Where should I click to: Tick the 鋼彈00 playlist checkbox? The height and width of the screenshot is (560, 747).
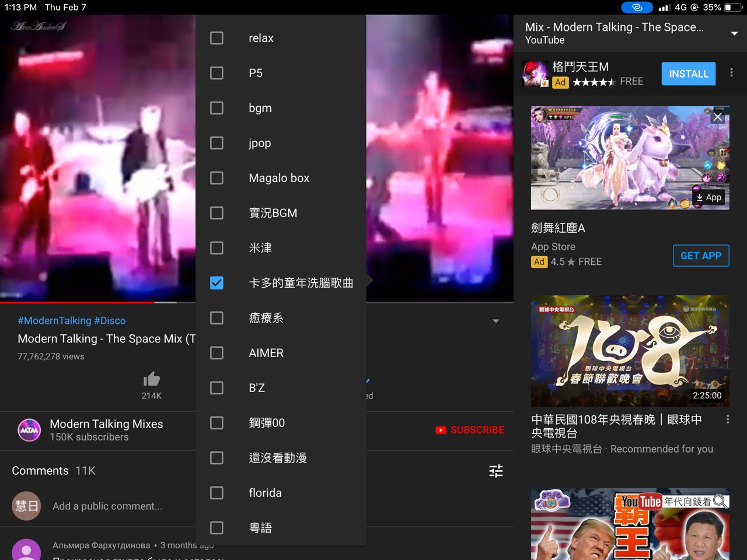[x=217, y=423]
